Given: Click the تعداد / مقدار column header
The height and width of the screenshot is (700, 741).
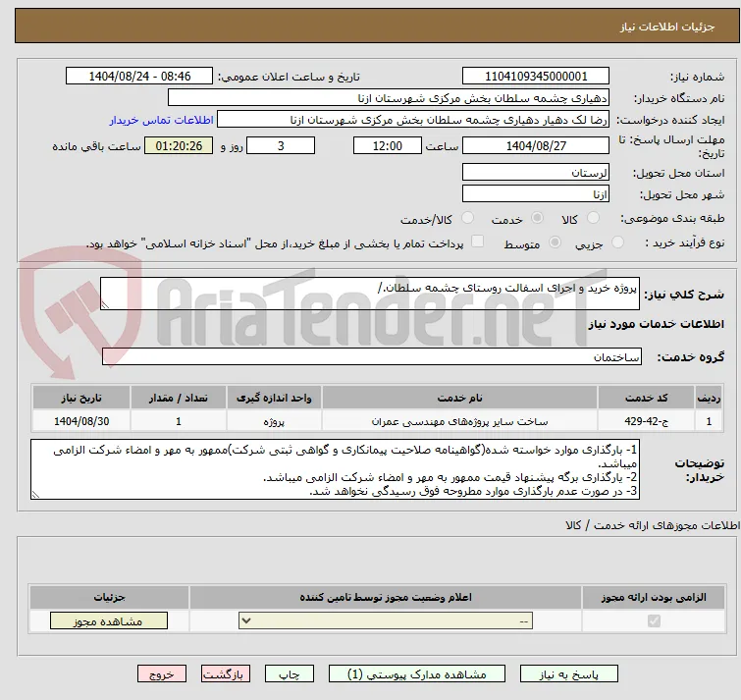Looking at the screenshot, I should pos(179,398).
